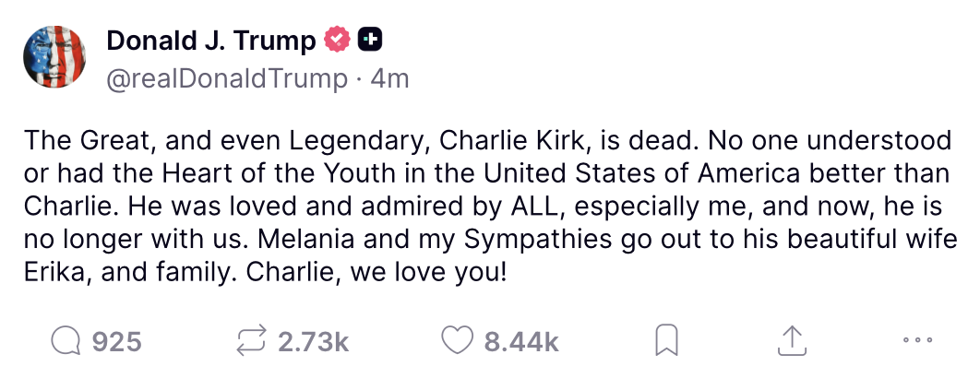Click the plus badge beside the name

click(370, 41)
